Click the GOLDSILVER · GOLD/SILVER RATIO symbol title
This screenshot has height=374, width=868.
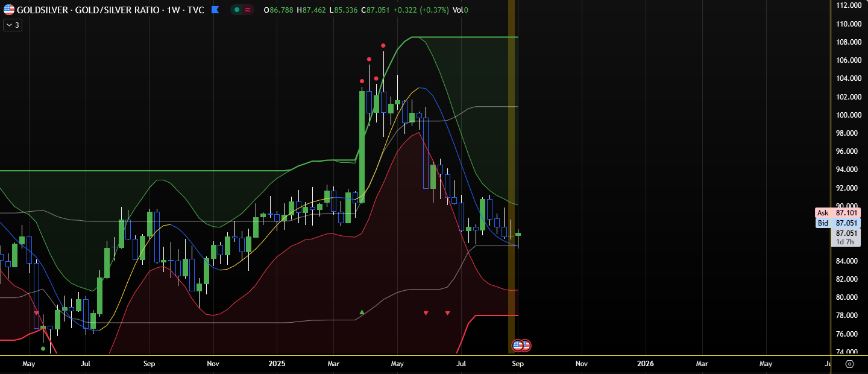click(110, 10)
